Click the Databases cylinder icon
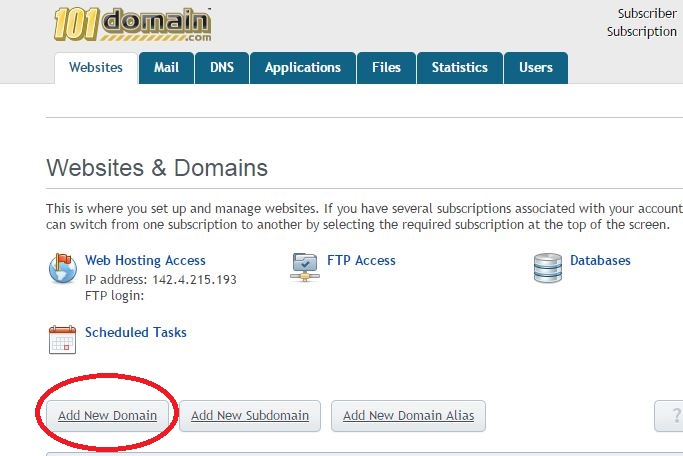Image resolution: width=683 pixels, height=456 pixels. [x=548, y=268]
